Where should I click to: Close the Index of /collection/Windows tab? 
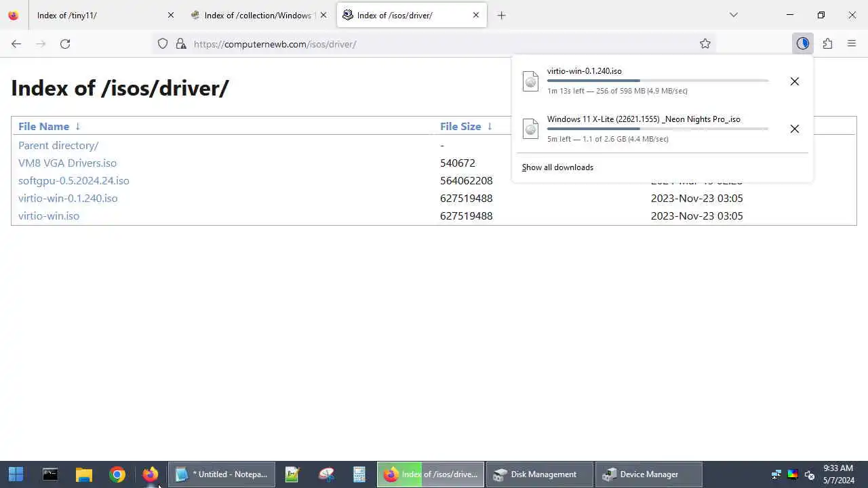pyautogui.click(x=323, y=15)
